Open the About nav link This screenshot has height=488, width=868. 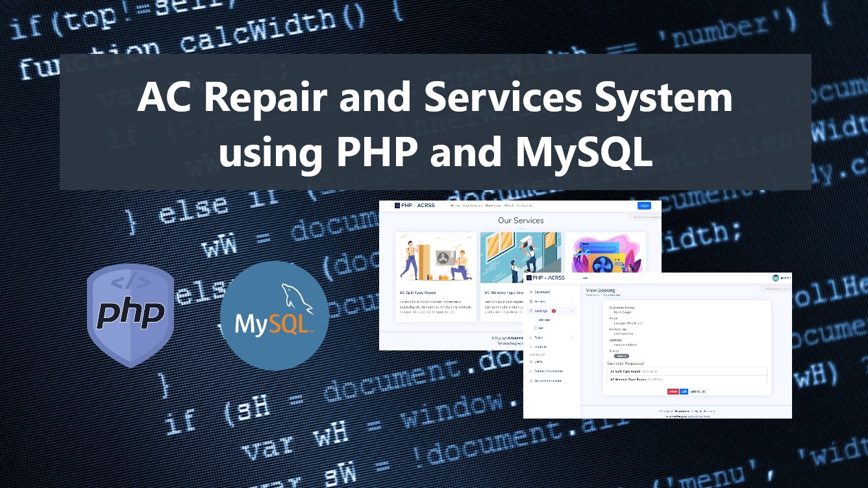click(x=508, y=205)
